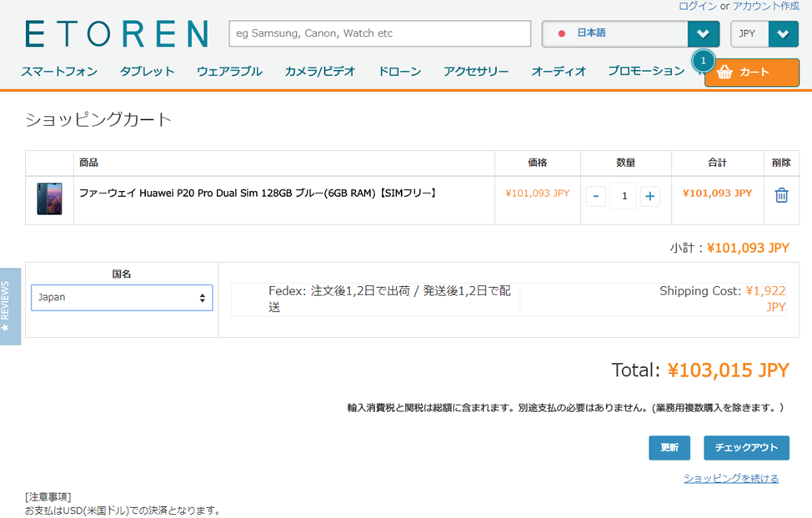This screenshot has height=518, width=812.
Task: Click the ショッピングを続ける link
Action: tap(731, 479)
